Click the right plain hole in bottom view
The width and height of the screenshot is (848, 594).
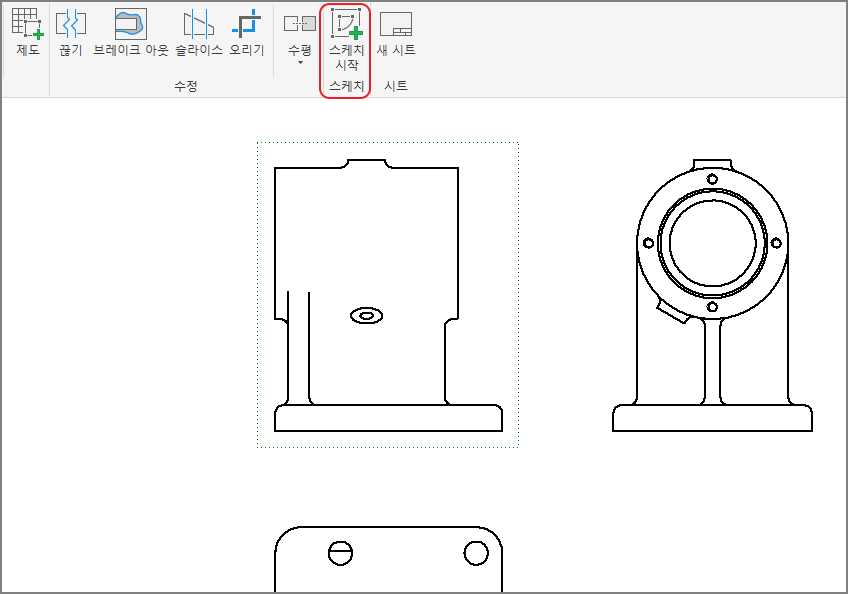[x=476, y=553]
